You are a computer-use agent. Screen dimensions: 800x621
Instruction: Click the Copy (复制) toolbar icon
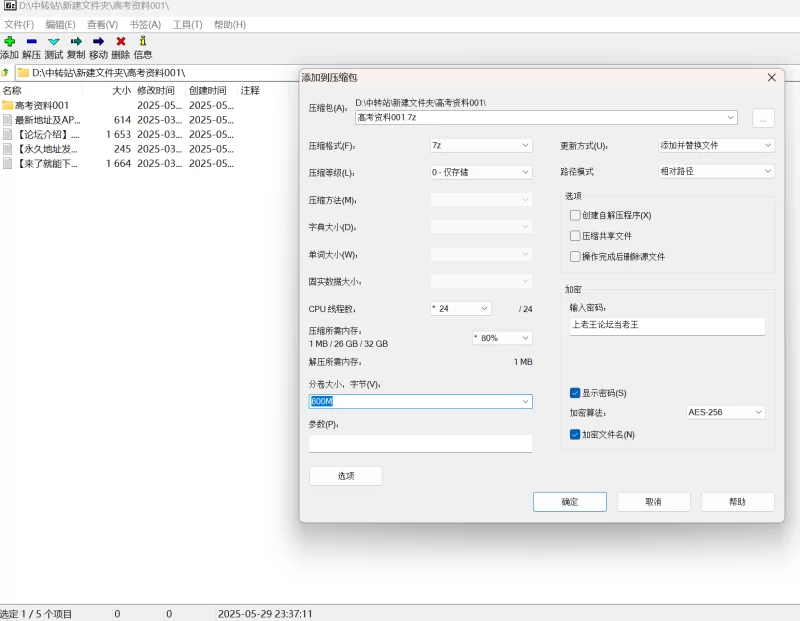[76, 42]
